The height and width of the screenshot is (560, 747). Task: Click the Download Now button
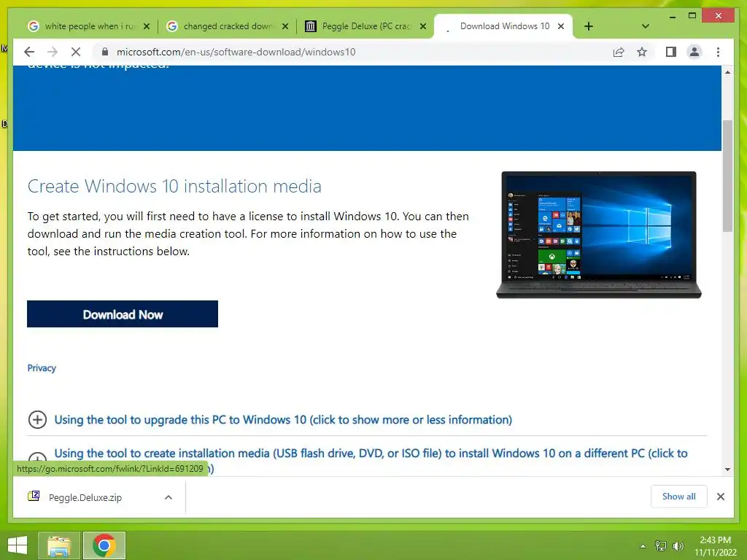click(123, 314)
